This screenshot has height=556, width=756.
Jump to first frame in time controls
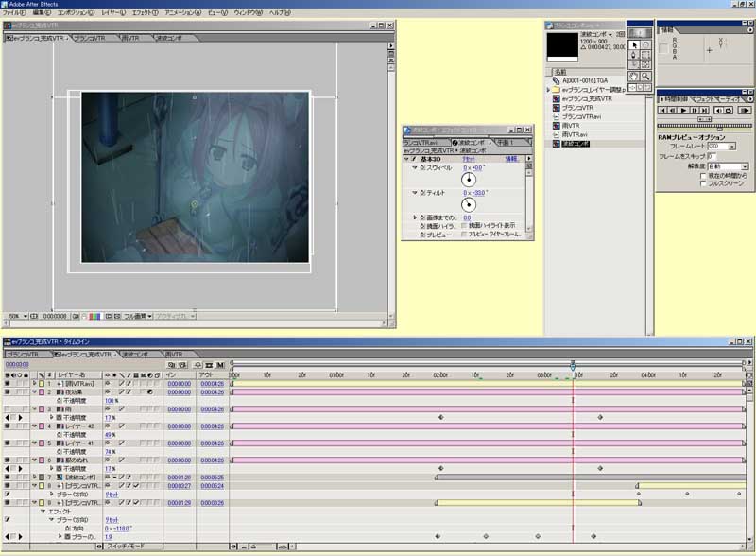coord(663,111)
